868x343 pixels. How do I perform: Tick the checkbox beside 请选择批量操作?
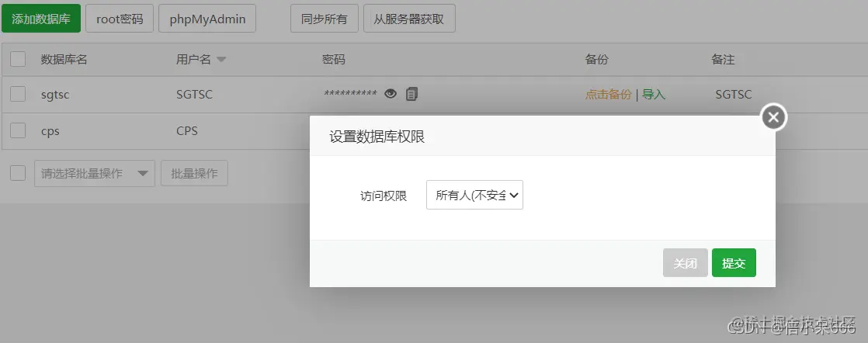coord(18,173)
